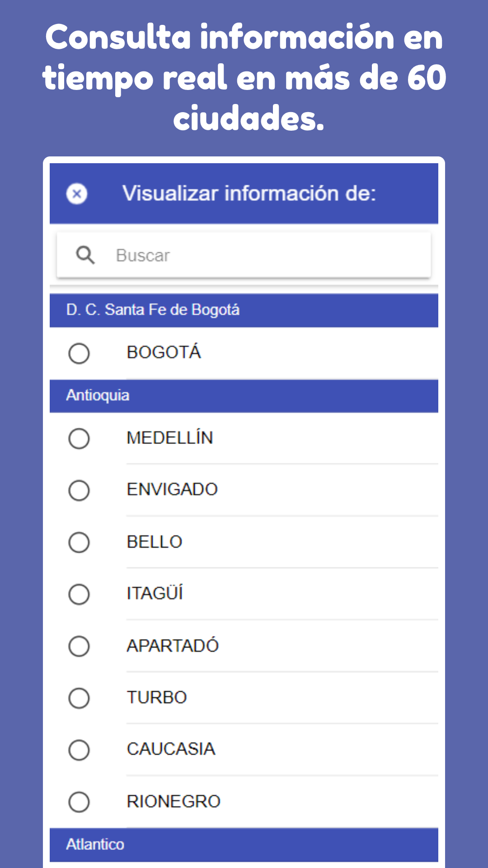Click the Atlantico section header

click(x=244, y=845)
